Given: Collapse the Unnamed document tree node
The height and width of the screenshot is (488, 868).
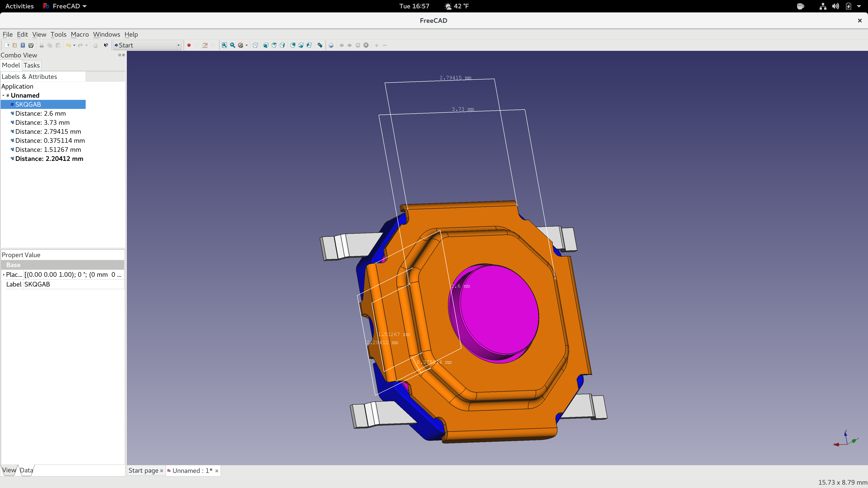Looking at the screenshot, I should (x=3, y=95).
